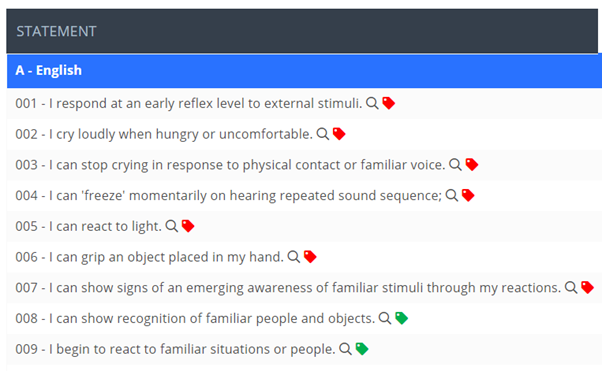Click red tag for statement 005

tap(188, 226)
